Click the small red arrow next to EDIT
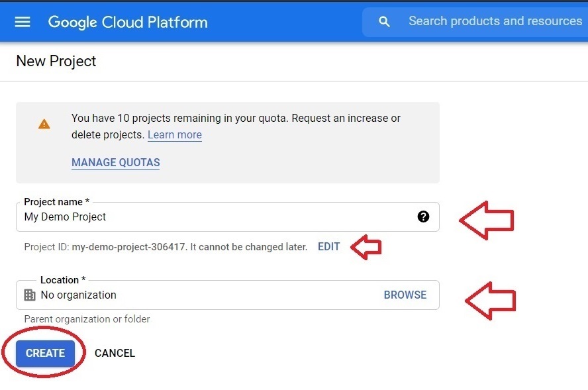Viewport: 588px width, 390px height. pos(366,247)
